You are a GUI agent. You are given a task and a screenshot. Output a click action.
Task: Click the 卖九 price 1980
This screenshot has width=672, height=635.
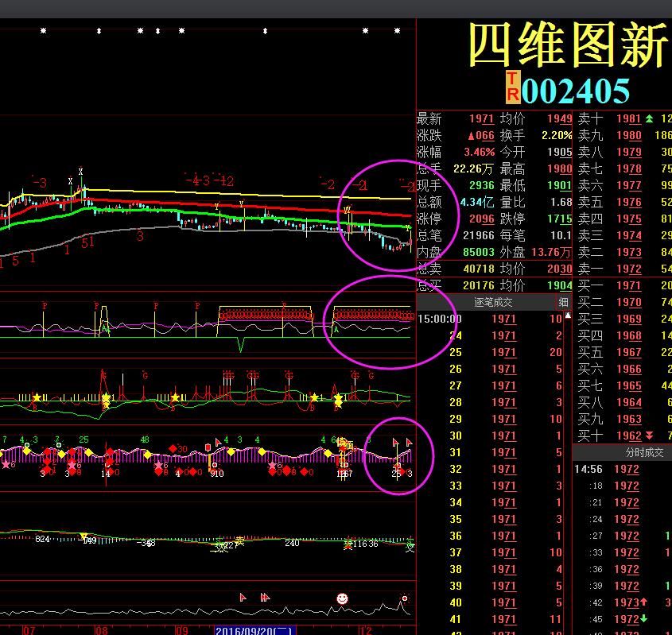629,135
